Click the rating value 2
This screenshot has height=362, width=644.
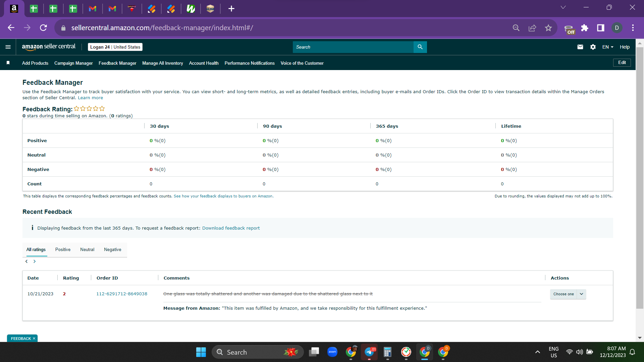click(x=64, y=294)
